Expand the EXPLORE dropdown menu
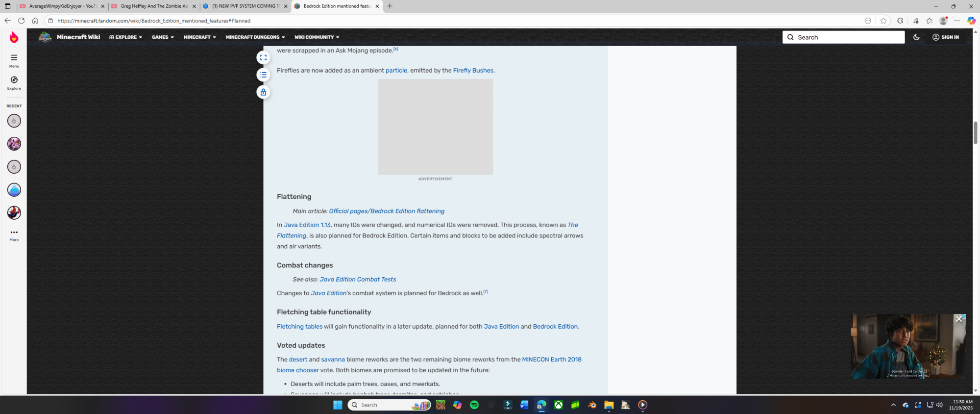 [126, 37]
